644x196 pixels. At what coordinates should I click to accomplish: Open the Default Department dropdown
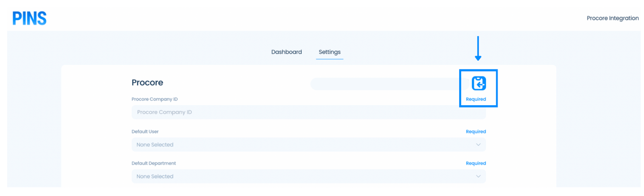click(309, 176)
